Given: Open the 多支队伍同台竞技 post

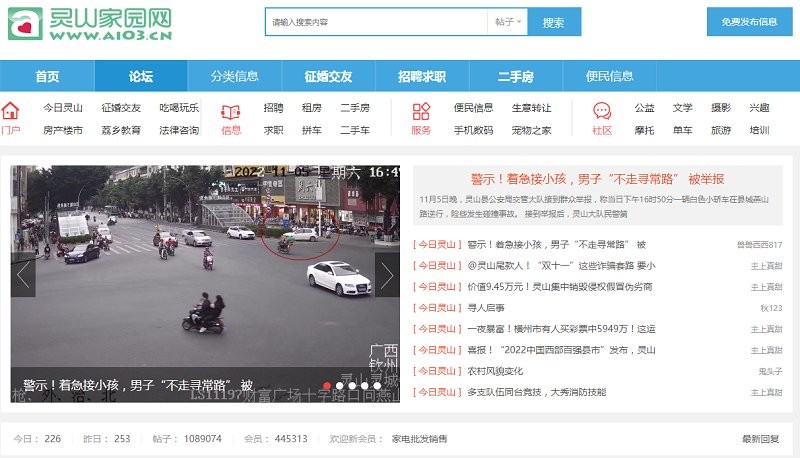Looking at the screenshot, I should [x=537, y=392].
